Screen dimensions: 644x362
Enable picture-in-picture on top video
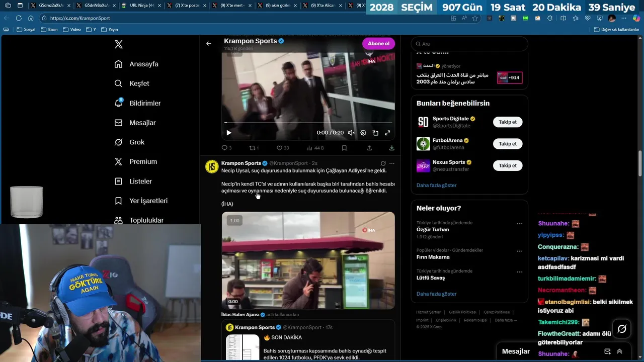click(375, 133)
